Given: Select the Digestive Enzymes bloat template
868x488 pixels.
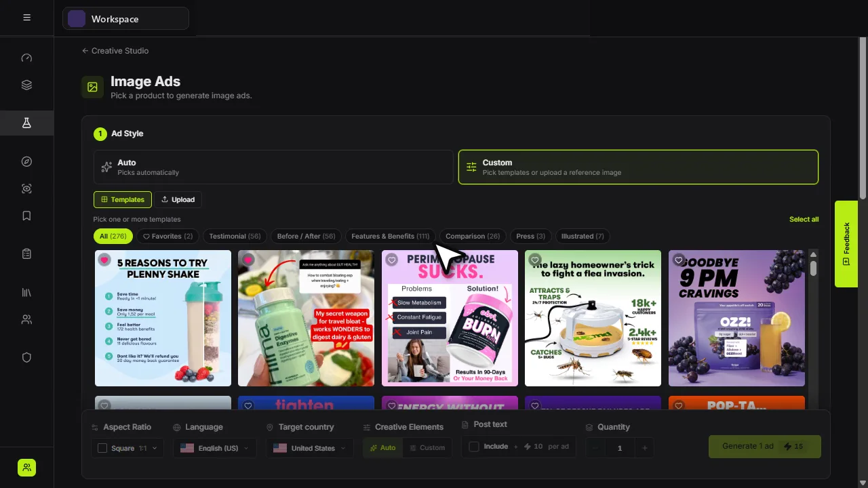Looking at the screenshot, I should [x=306, y=319].
